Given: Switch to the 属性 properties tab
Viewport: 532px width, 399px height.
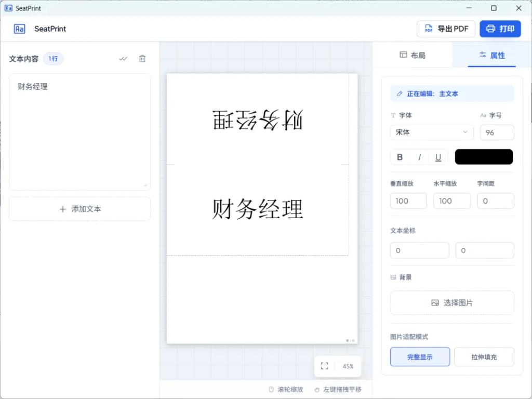Looking at the screenshot, I should (x=492, y=55).
